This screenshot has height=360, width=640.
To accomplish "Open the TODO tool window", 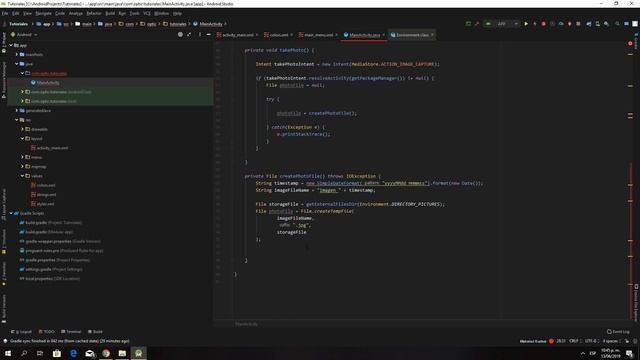I will coord(46,331).
